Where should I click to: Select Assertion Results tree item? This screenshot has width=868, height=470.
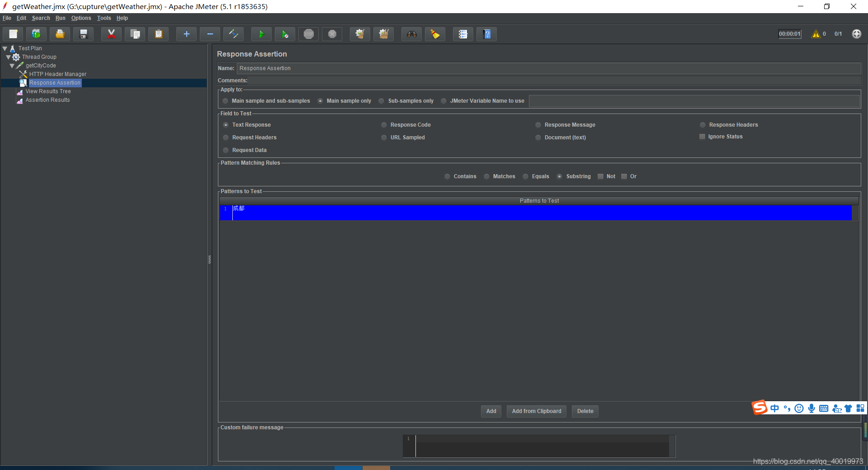[x=47, y=100]
